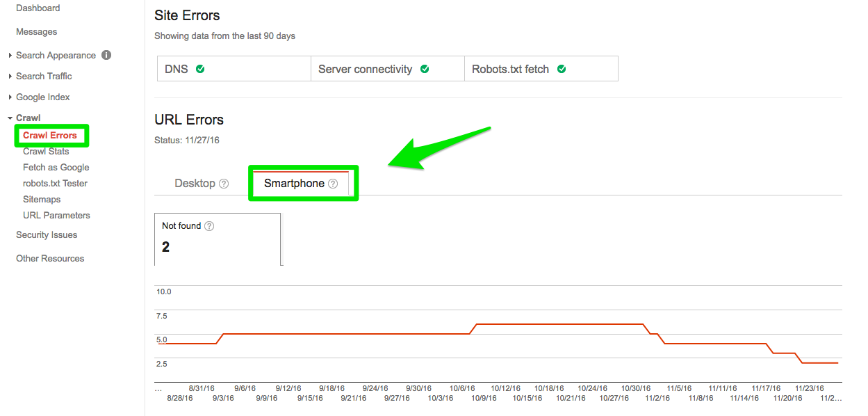Click the green checkmark beside DNS
The width and height of the screenshot is (868, 416).
coord(200,69)
